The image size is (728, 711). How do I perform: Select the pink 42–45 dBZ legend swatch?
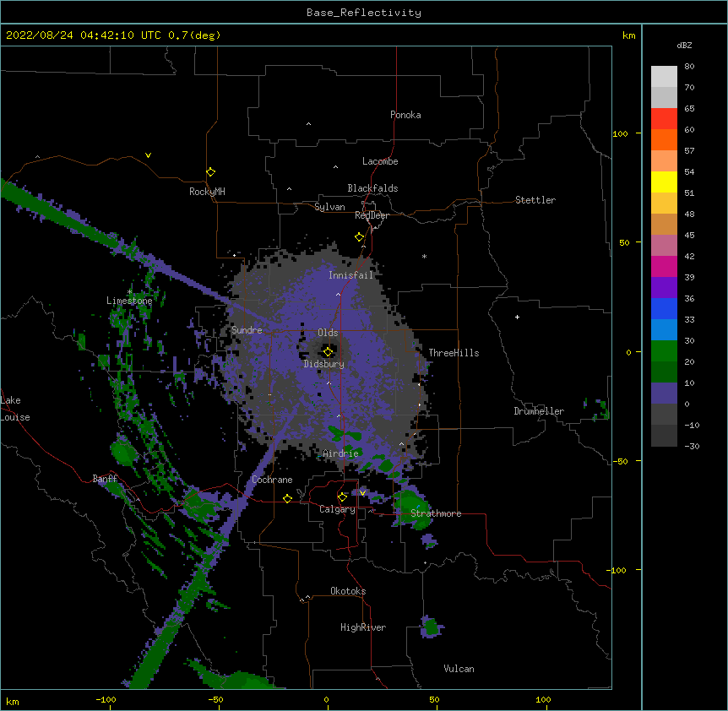point(664,245)
